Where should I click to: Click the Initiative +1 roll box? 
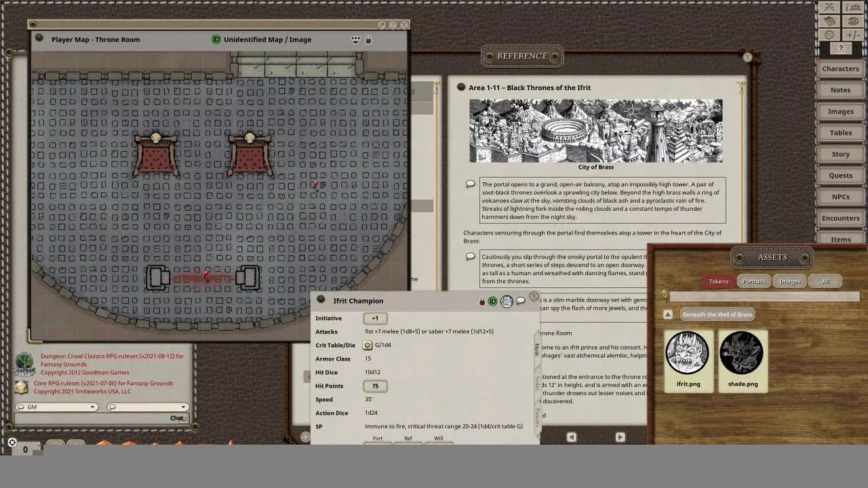[375, 318]
